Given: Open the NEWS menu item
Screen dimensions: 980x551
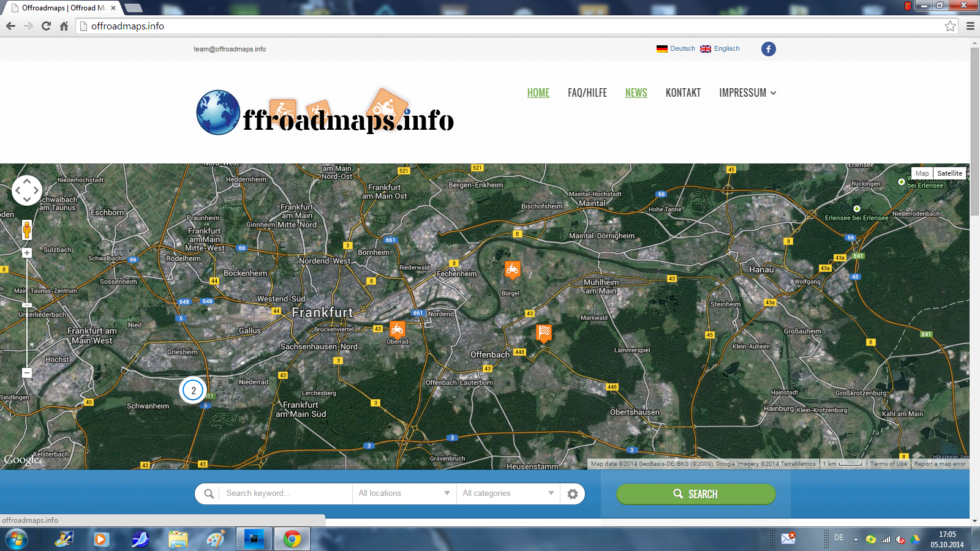Looking at the screenshot, I should tap(636, 93).
